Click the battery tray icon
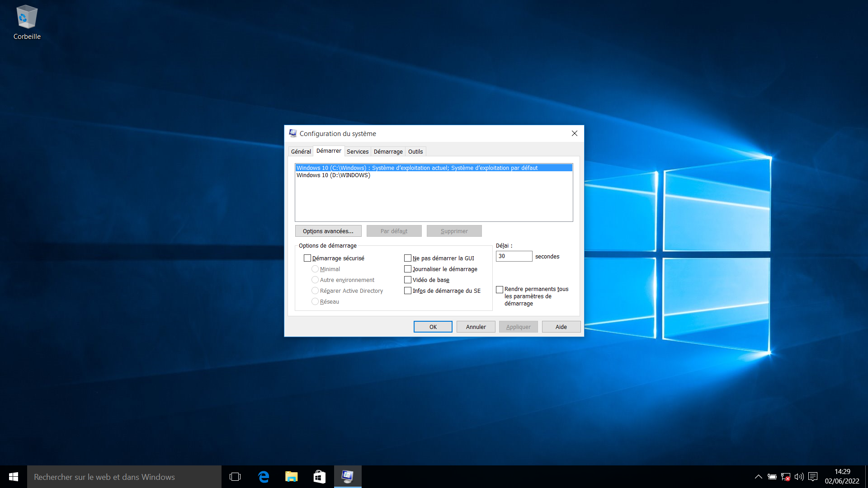Image resolution: width=868 pixels, height=488 pixels. point(772,477)
